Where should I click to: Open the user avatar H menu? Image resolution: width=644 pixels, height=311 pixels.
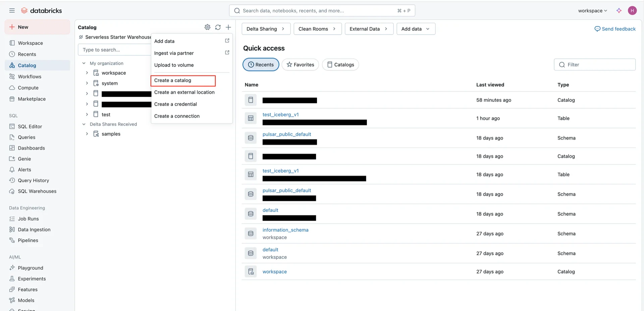coord(632,11)
